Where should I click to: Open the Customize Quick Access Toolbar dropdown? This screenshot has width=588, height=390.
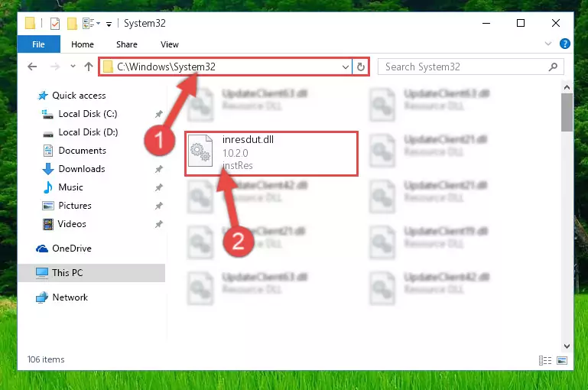pyautogui.click(x=109, y=24)
